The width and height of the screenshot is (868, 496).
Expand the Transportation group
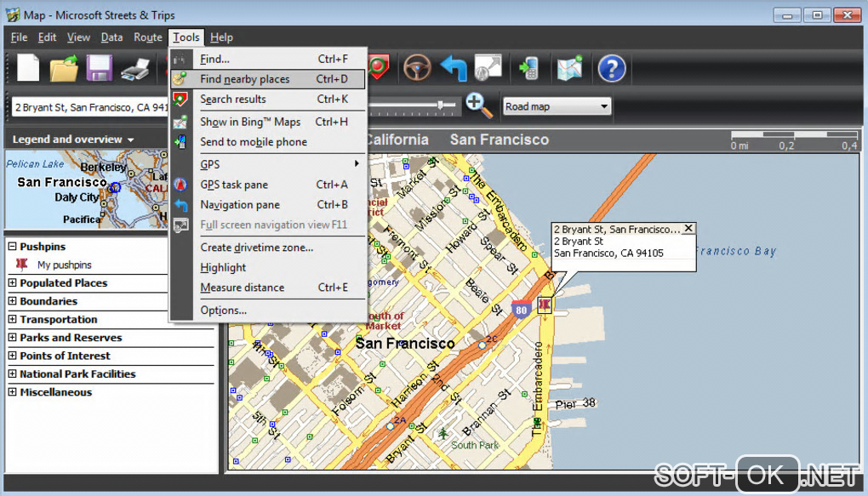(12, 319)
